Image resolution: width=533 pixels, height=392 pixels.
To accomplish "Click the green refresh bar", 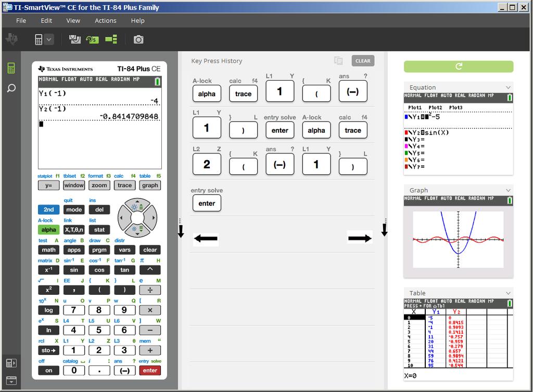I will click(x=458, y=67).
